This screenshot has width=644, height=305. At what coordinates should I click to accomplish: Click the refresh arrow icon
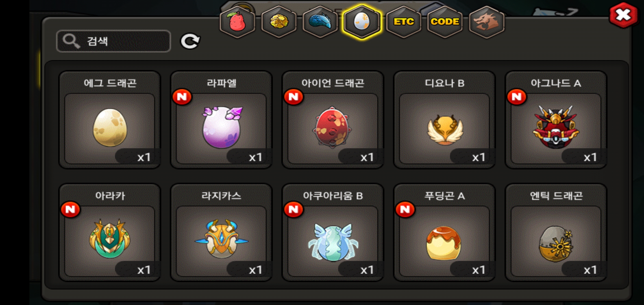click(190, 42)
